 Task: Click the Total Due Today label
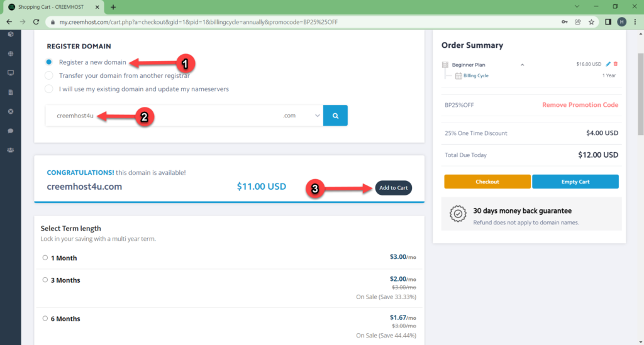tap(465, 155)
